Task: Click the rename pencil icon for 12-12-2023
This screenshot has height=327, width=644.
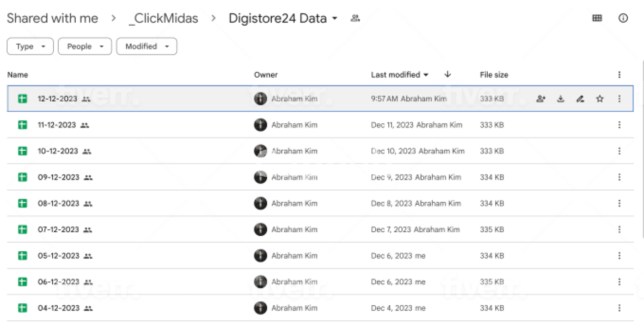Action: tap(580, 99)
